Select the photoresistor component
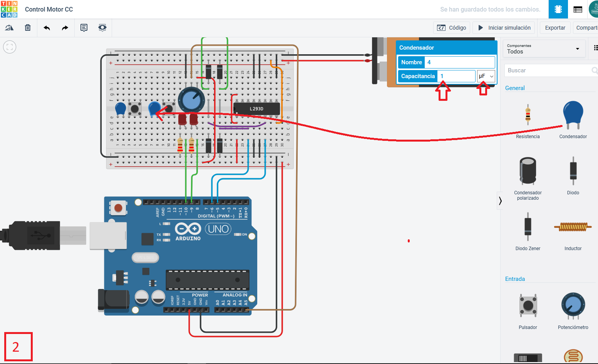Image resolution: width=598 pixels, height=364 pixels. point(573,356)
